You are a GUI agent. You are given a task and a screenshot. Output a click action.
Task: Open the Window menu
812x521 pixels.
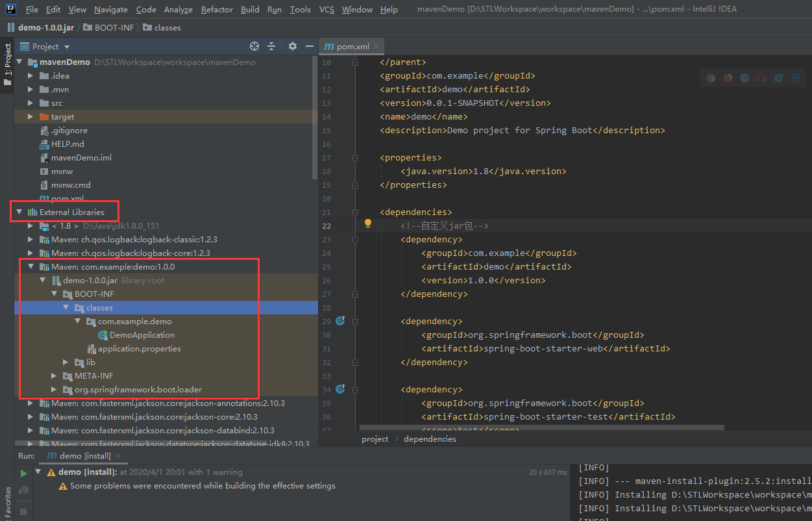click(357, 10)
